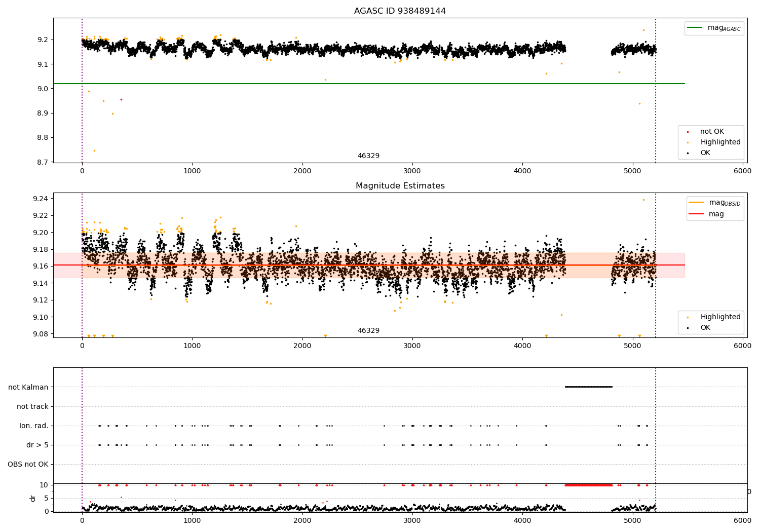Click the y-axis tick label '9.24' in middle plot
Screen dimensions: 760x532
pyautogui.click(x=41, y=199)
